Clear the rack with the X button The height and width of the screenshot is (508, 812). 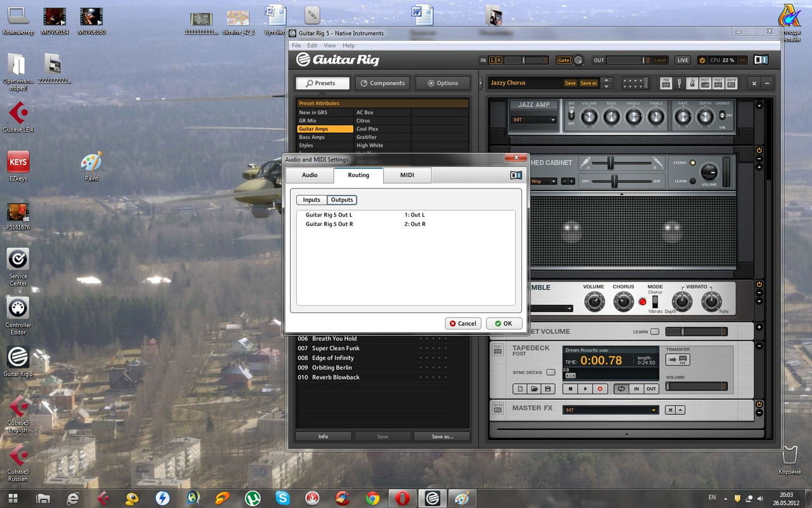click(x=754, y=83)
